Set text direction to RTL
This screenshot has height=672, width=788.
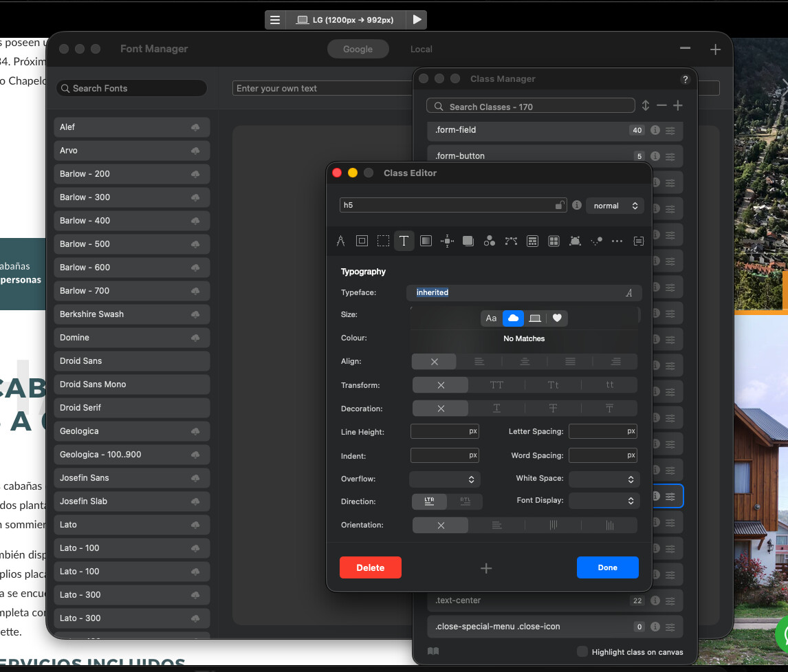click(466, 501)
